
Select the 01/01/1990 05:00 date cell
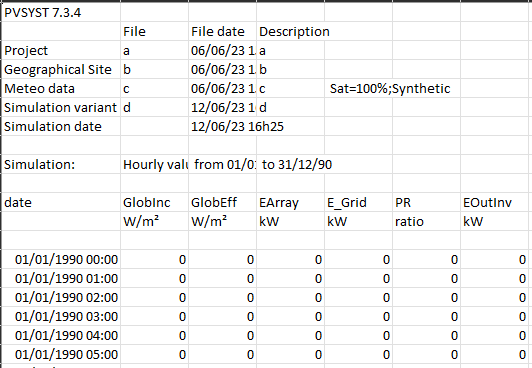[61, 354]
